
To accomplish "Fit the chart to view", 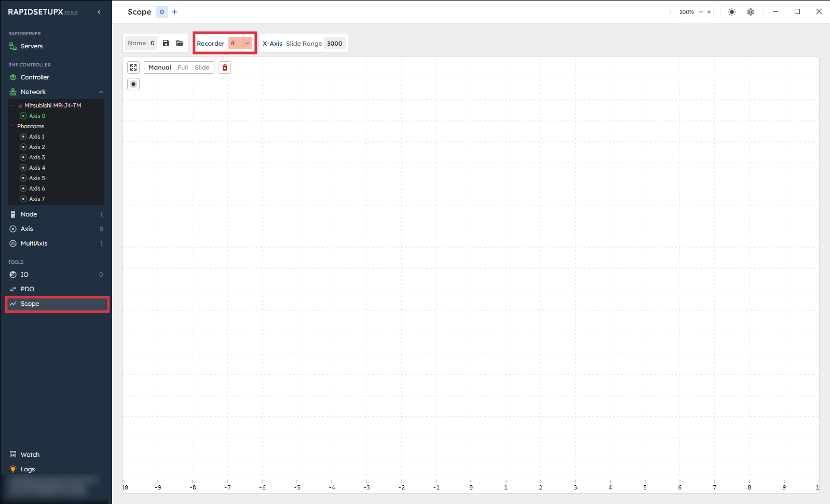I will (133, 67).
